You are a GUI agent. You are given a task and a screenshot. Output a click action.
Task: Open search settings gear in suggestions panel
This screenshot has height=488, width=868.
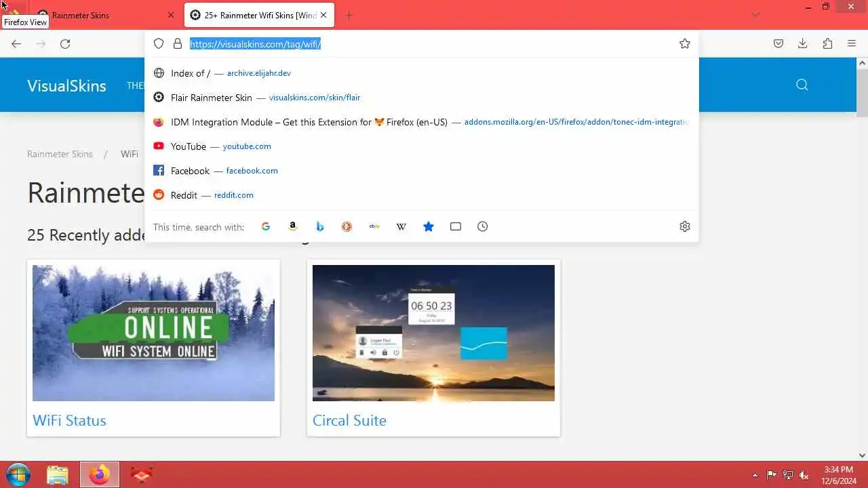685,226
